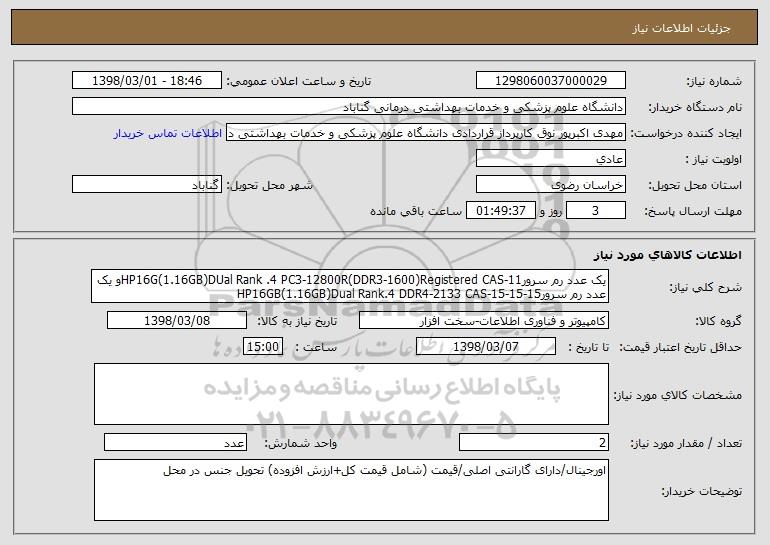
Task: Select the label ساعت beside the 15:00 field
Action: coord(316,347)
